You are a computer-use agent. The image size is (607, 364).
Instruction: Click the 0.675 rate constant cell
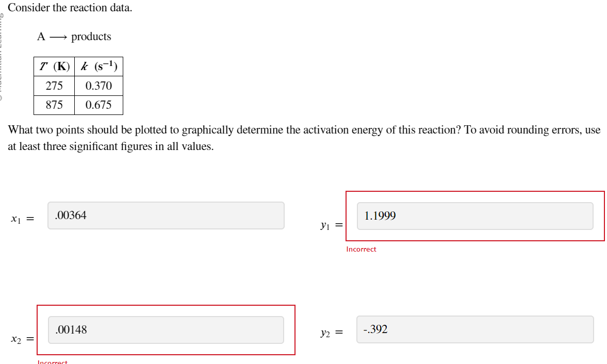(98, 105)
